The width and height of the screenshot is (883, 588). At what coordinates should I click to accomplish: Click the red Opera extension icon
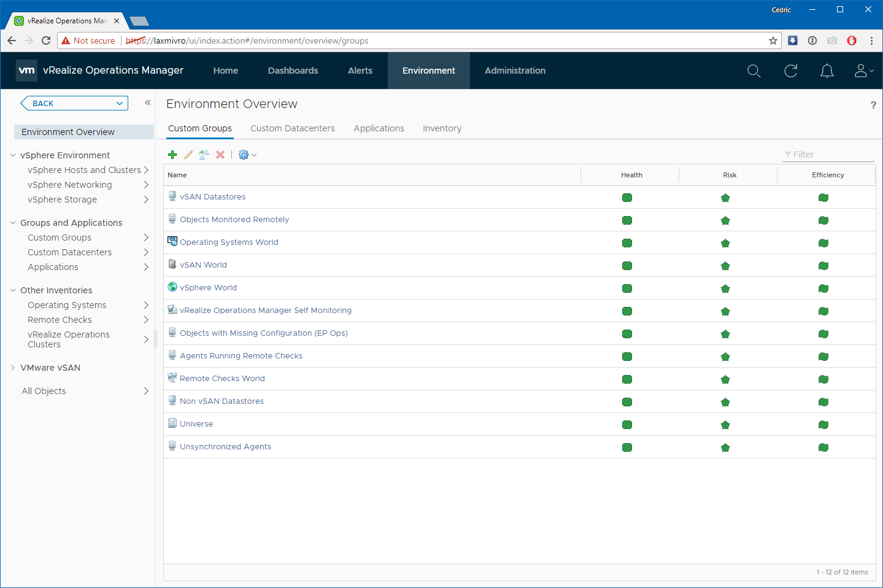point(852,41)
